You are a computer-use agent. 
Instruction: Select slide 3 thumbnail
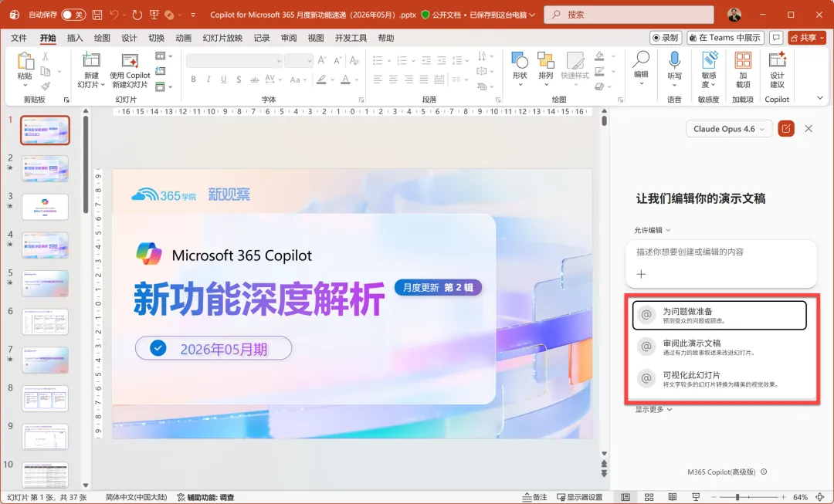click(x=46, y=207)
